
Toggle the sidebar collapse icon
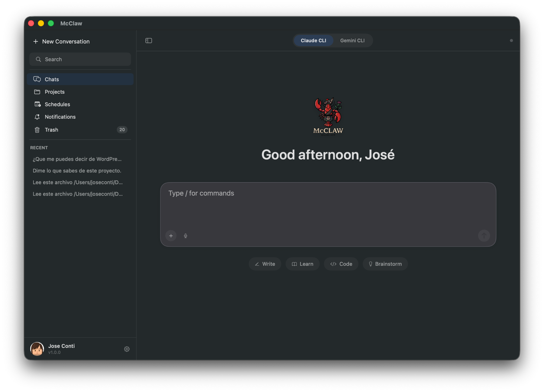[148, 40]
